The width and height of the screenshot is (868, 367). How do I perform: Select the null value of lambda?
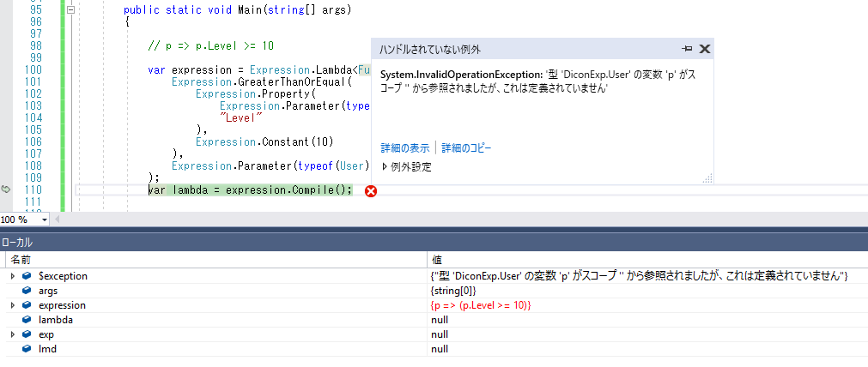click(440, 320)
